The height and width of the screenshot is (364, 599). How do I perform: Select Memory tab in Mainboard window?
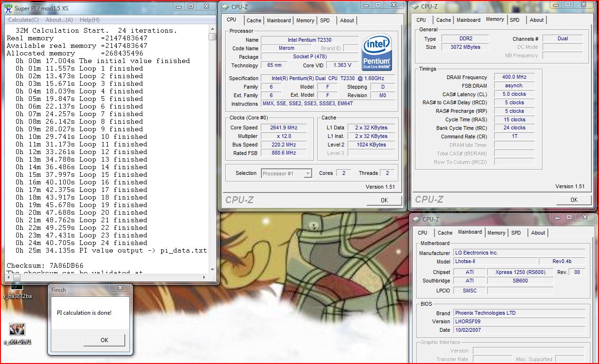pyautogui.click(x=496, y=233)
